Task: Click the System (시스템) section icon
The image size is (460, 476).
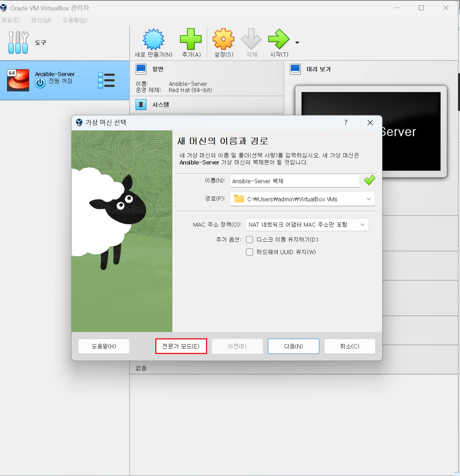Action: click(x=141, y=105)
